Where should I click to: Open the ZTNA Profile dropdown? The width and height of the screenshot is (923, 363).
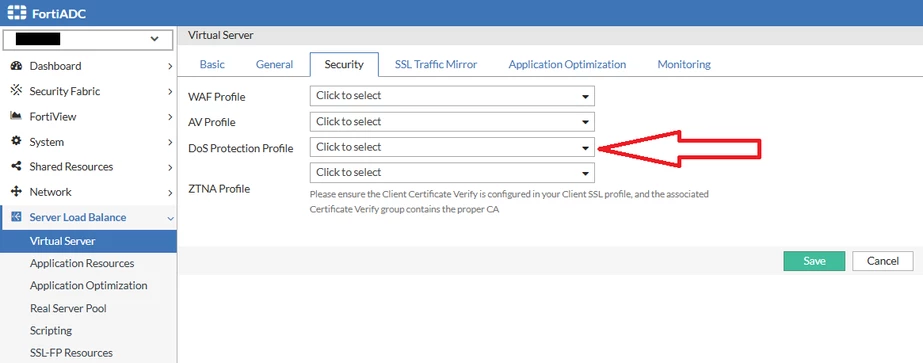click(451, 172)
